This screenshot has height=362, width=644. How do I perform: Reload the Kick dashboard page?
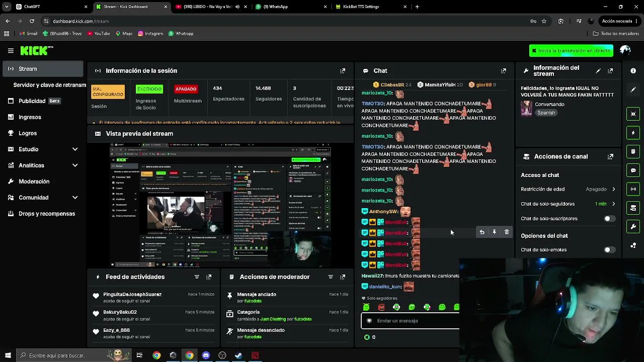[32, 21]
